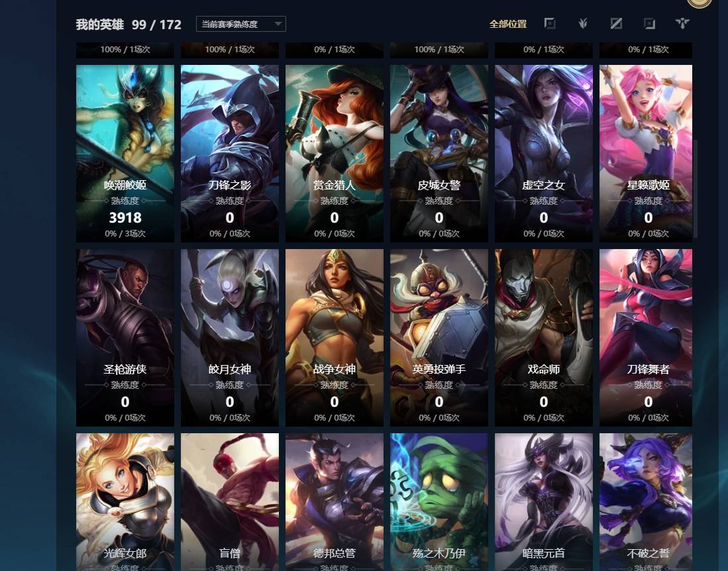Click the champion list vertical scrollbar
Image resolution: width=728 pixels, height=571 pixels.
(696, 189)
